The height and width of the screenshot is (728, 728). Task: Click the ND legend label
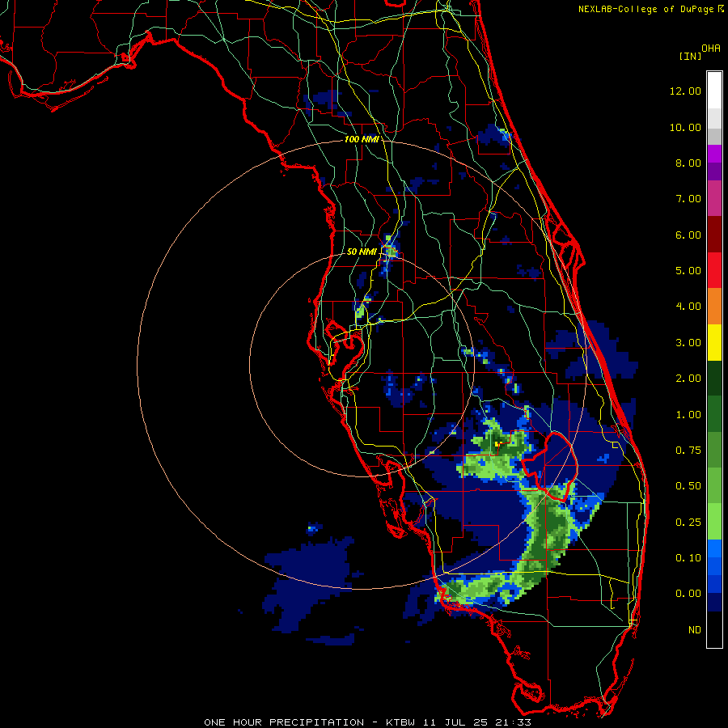pos(695,630)
